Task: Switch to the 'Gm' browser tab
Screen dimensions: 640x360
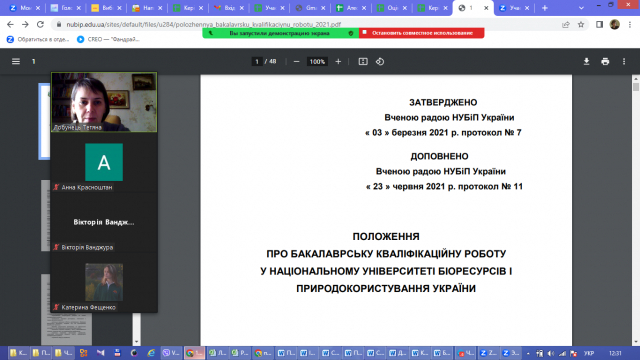Action: click(310, 8)
